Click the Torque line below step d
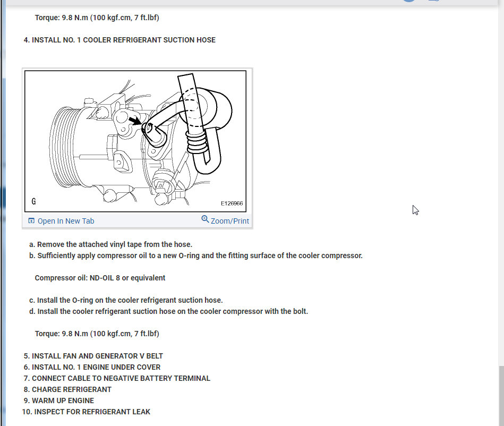 coord(97,334)
